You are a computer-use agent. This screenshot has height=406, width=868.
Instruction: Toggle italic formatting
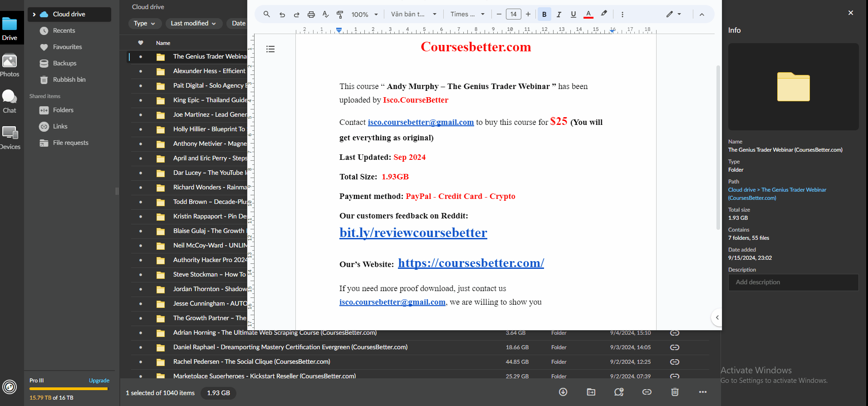click(x=559, y=15)
